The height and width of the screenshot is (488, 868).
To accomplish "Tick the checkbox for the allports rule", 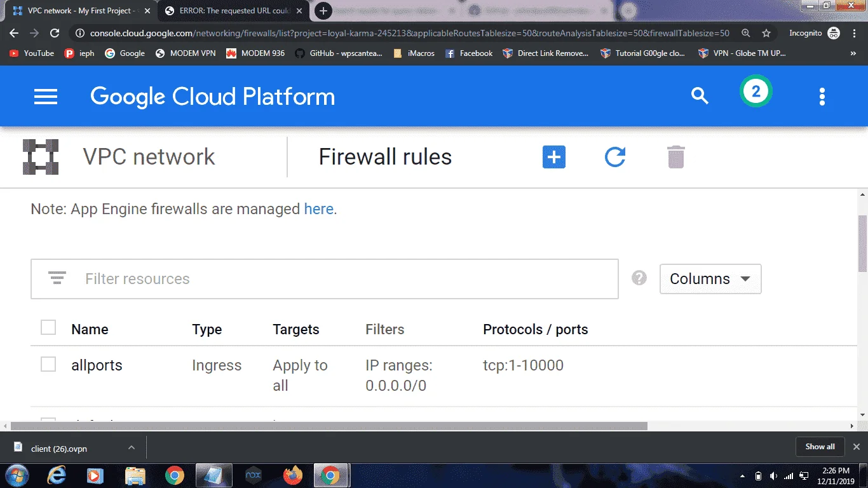I will tap(48, 364).
